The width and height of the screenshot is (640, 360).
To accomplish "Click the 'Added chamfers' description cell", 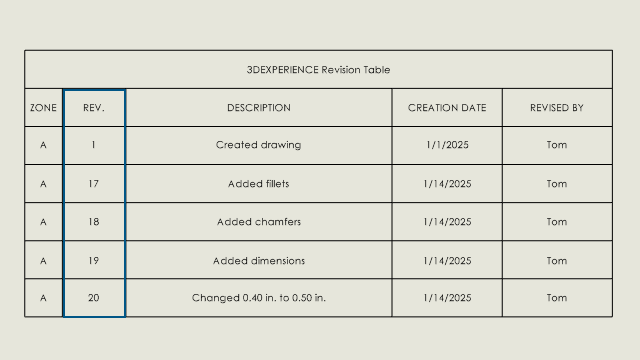I will pos(259,222).
